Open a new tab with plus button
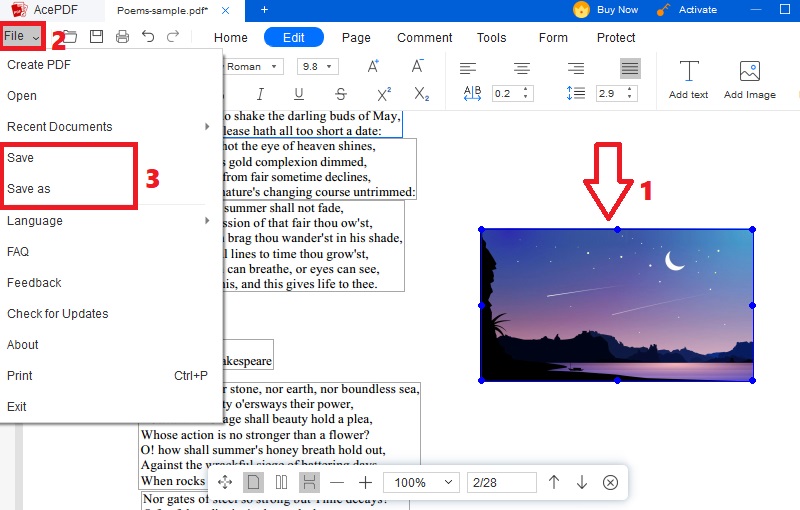The image size is (800, 510). pyautogui.click(x=264, y=10)
